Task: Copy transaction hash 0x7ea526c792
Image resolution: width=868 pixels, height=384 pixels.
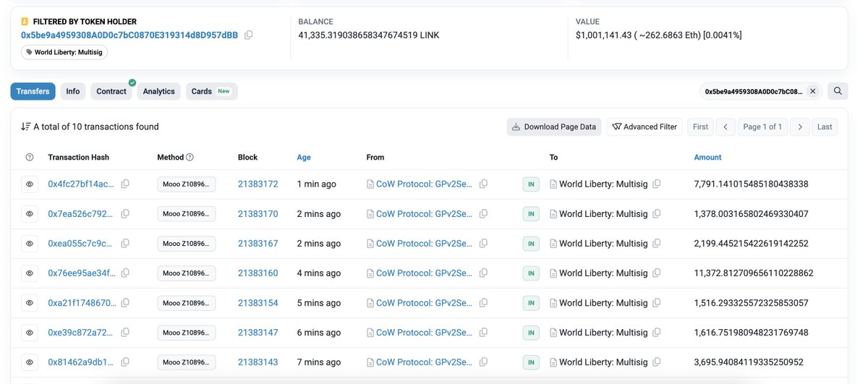Action: point(125,214)
